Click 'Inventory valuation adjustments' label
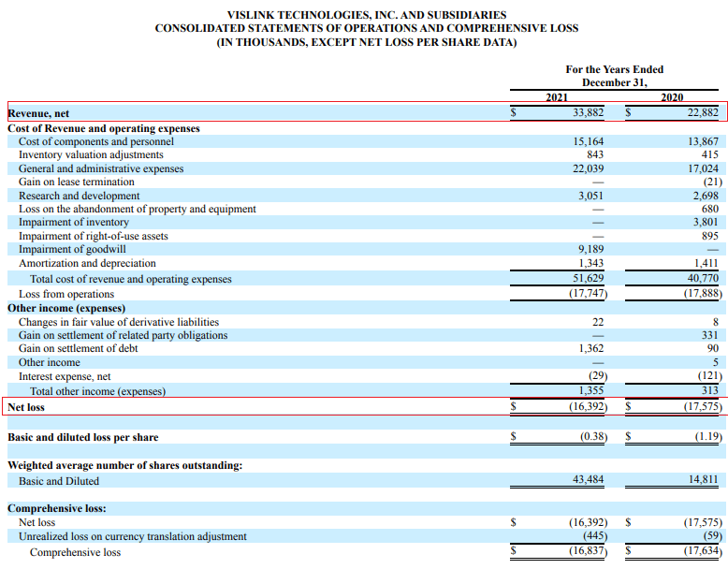Viewport: 728px width, 569px height. (x=91, y=154)
